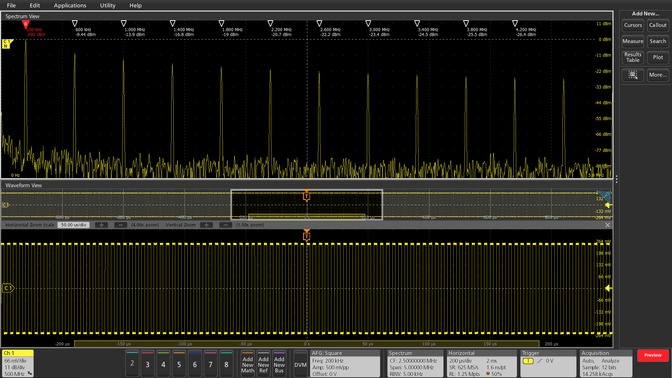Click the zoom region box in waveform overview
The width and height of the screenshot is (672, 378).
[306, 205]
